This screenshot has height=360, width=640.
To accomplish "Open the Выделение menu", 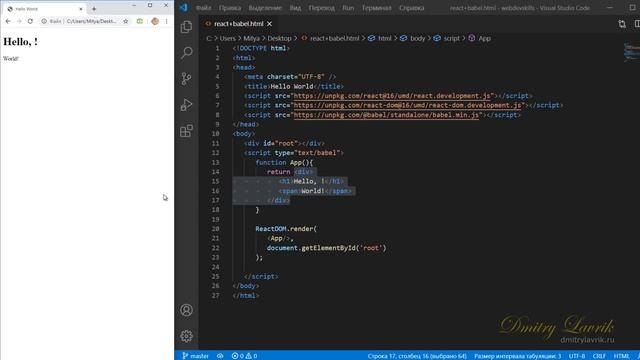I will (265, 8).
